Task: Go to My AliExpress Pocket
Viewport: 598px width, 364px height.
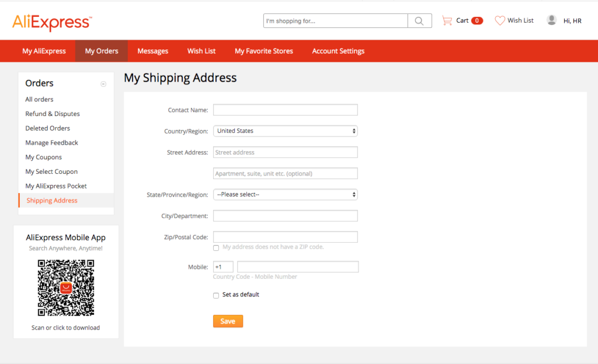Action: click(x=56, y=186)
